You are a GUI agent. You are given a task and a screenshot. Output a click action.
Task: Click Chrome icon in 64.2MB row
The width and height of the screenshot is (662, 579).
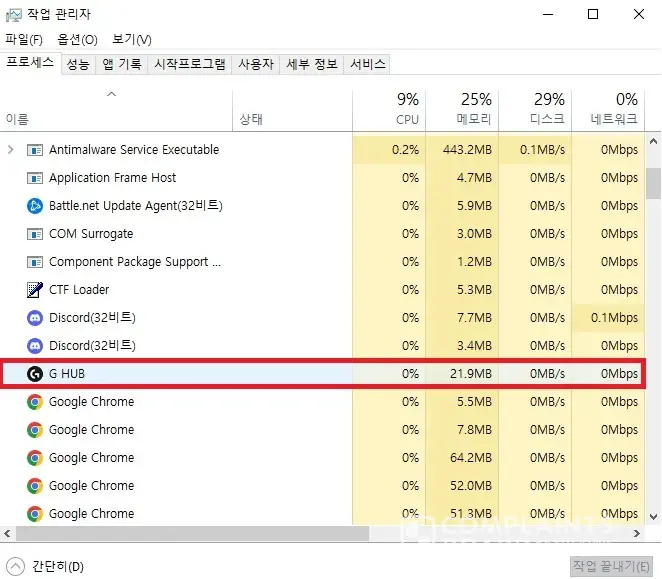click(x=35, y=458)
